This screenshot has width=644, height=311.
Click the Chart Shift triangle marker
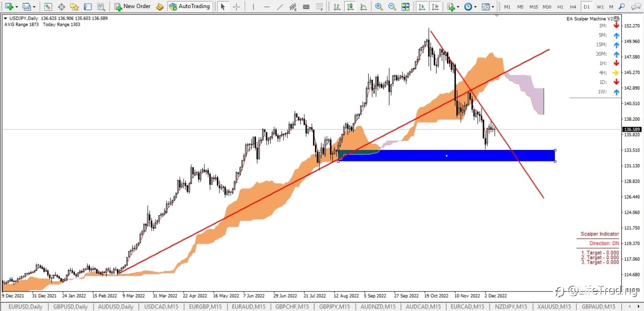point(497,16)
